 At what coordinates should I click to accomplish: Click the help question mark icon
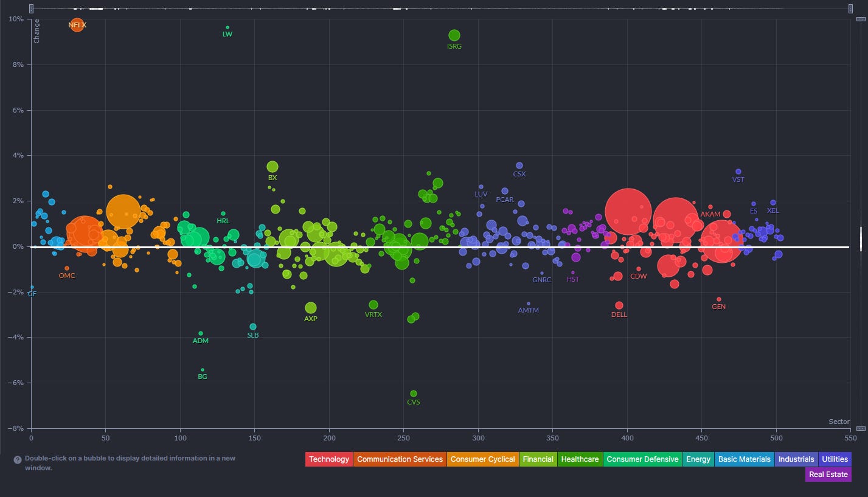(x=18, y=460)
